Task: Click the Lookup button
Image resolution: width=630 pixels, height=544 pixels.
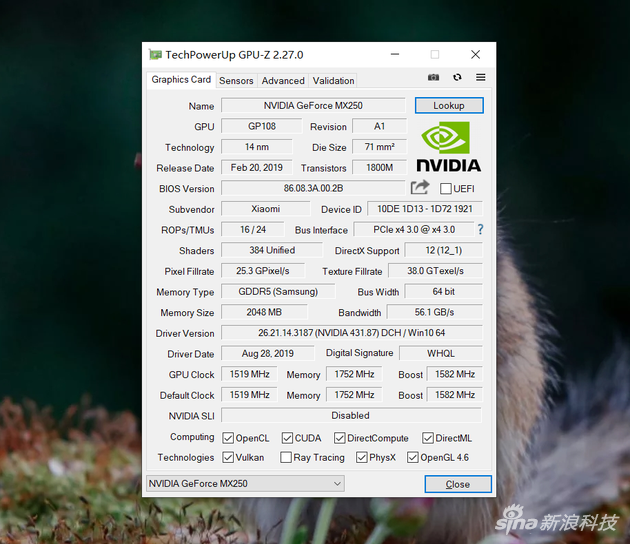Action: 449,105
